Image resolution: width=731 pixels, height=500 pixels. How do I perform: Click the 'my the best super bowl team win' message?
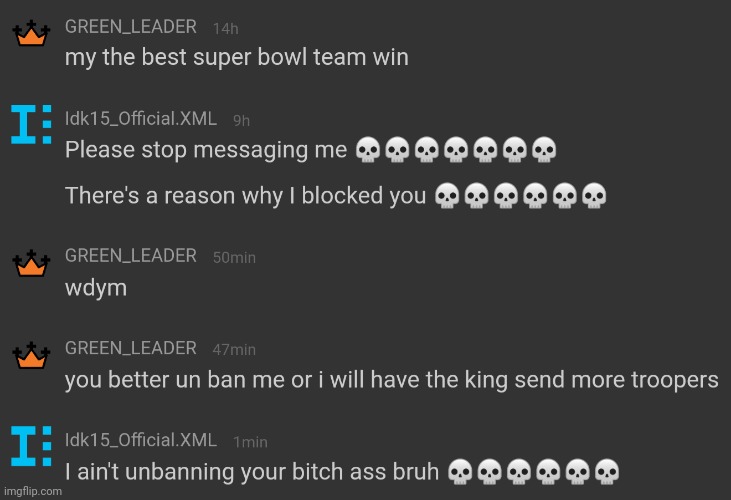tap(237, 58)
